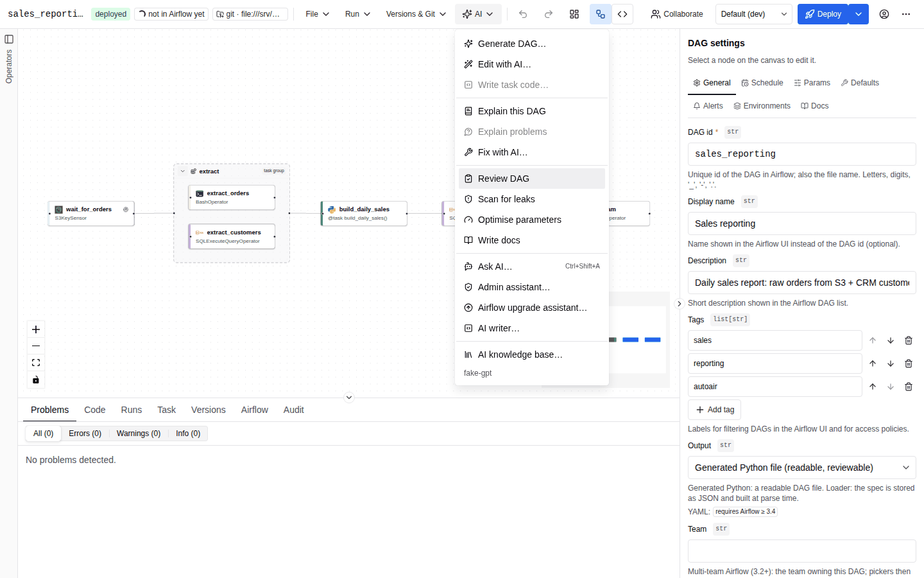Collapse the extract task group
The height and width of the screenshot is (578, 924).
click(x=183, y=171)
